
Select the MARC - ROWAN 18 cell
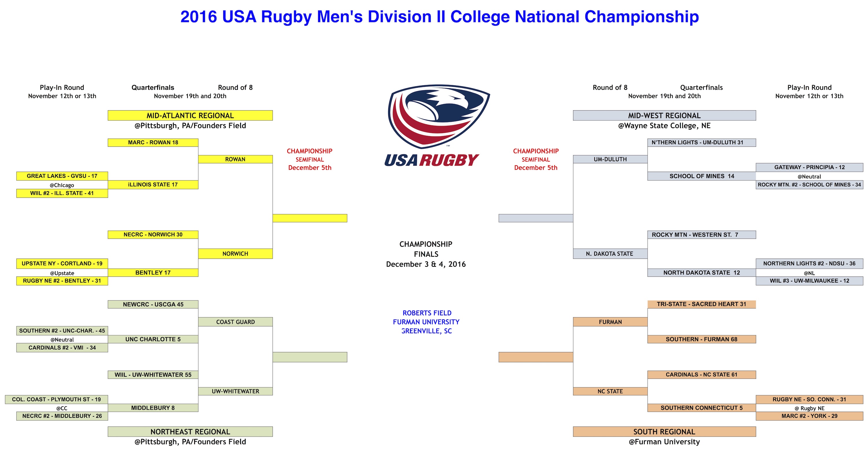[x=153, y=142]
